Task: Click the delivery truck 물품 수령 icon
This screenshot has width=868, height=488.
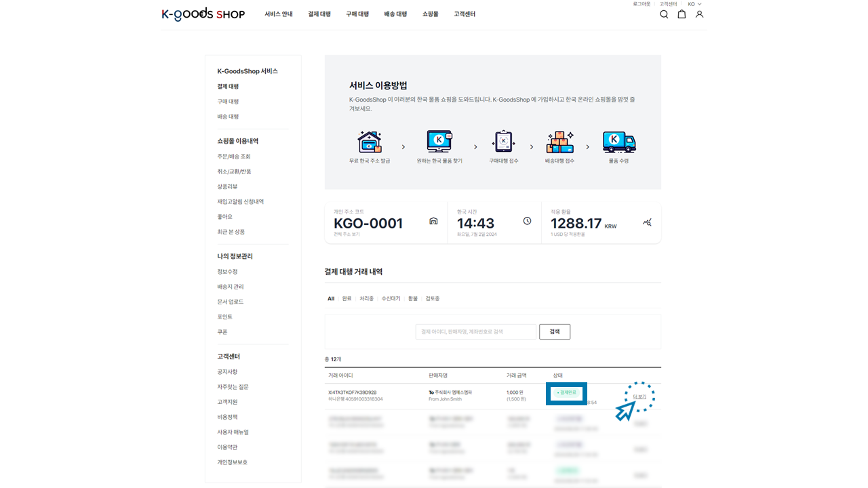Action: coord(618,142)
